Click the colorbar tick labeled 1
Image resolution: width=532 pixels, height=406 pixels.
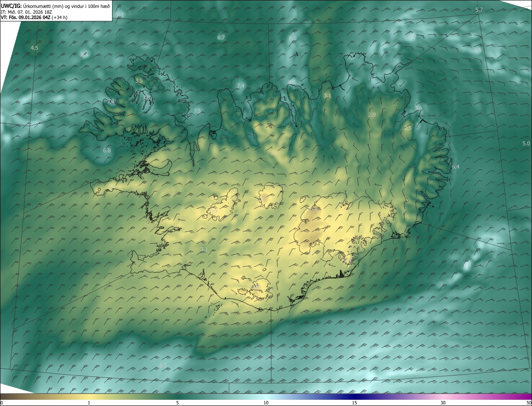pyautogui.click(x=89, y=403)
